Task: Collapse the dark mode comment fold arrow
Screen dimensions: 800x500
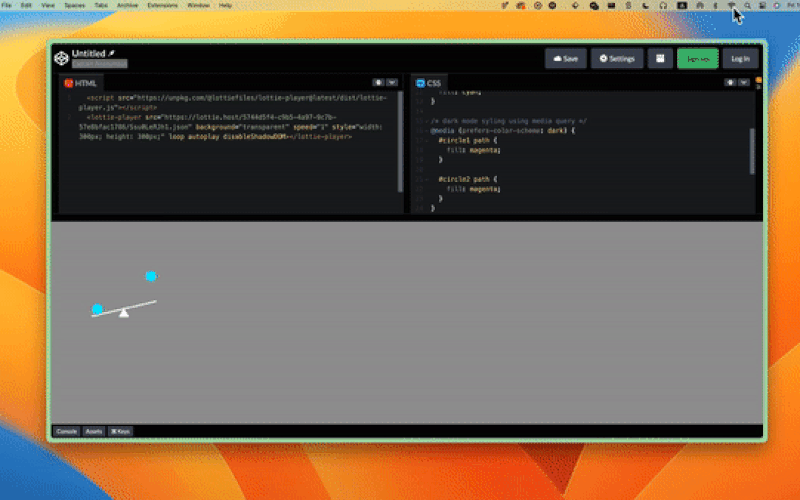Action: click(427, 121)
